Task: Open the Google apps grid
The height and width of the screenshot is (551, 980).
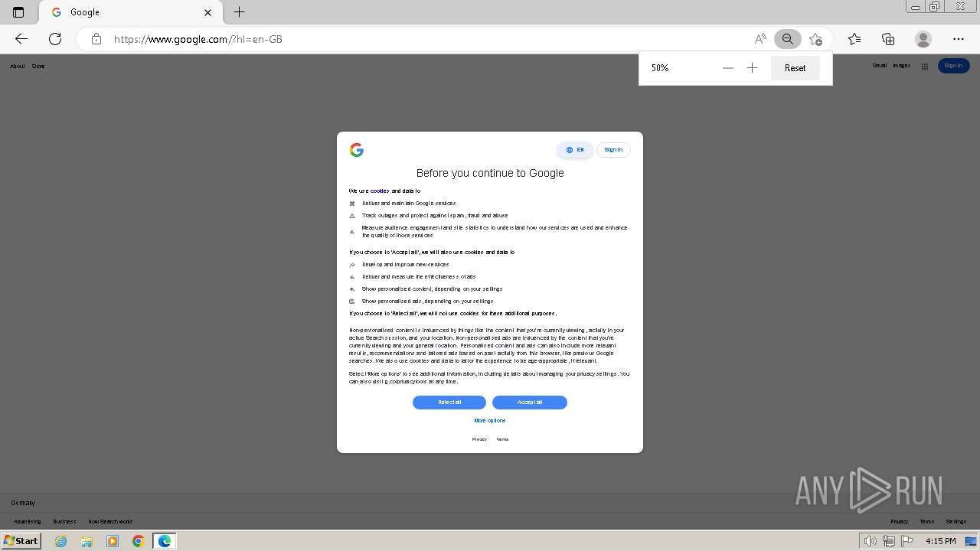Action: 925,67
